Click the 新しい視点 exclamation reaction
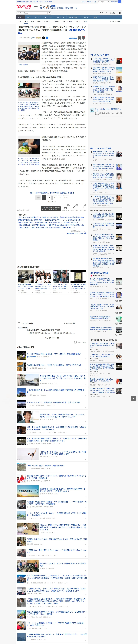This screenshot has width=138, height=644. tap(83, 208)
